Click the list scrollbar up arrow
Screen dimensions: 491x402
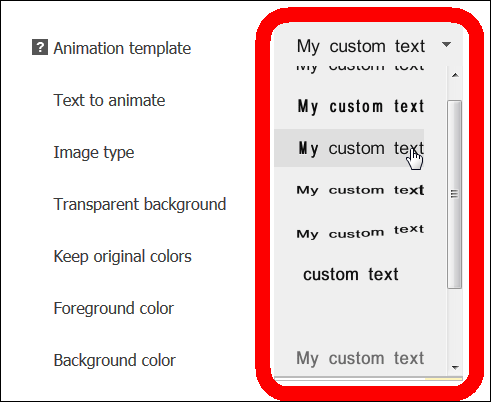455,75
